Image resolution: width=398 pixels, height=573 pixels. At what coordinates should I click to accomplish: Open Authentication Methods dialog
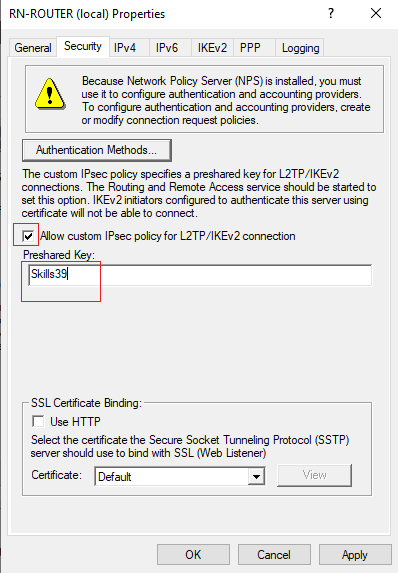(96, 150)
